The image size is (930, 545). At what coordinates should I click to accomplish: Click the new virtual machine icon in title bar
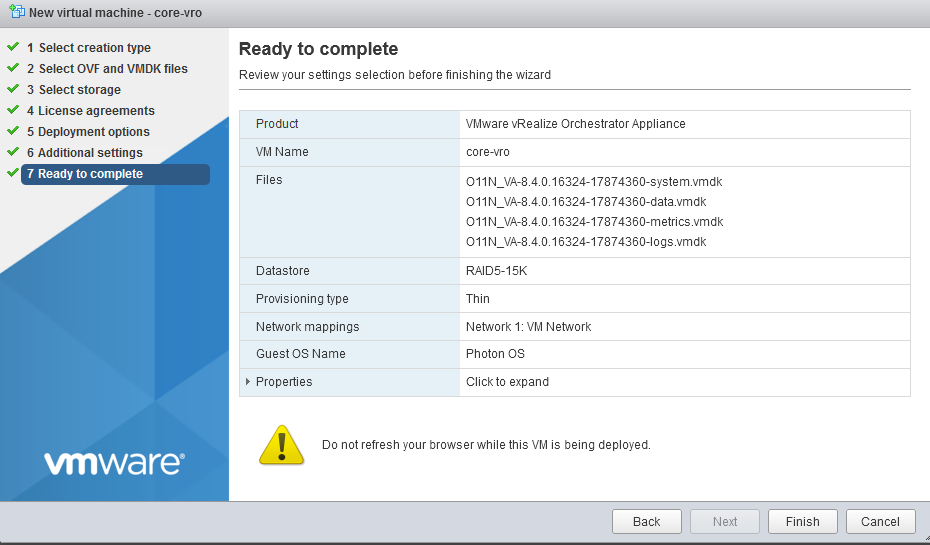(x=17, y=11)
